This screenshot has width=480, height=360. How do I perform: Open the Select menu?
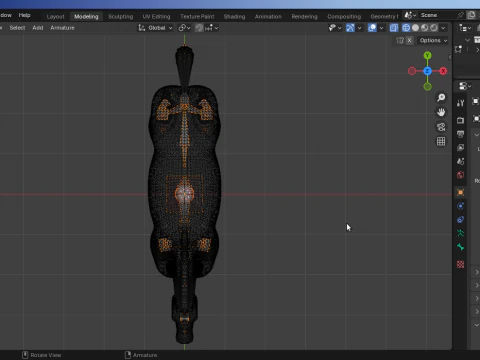click(17, 28)
